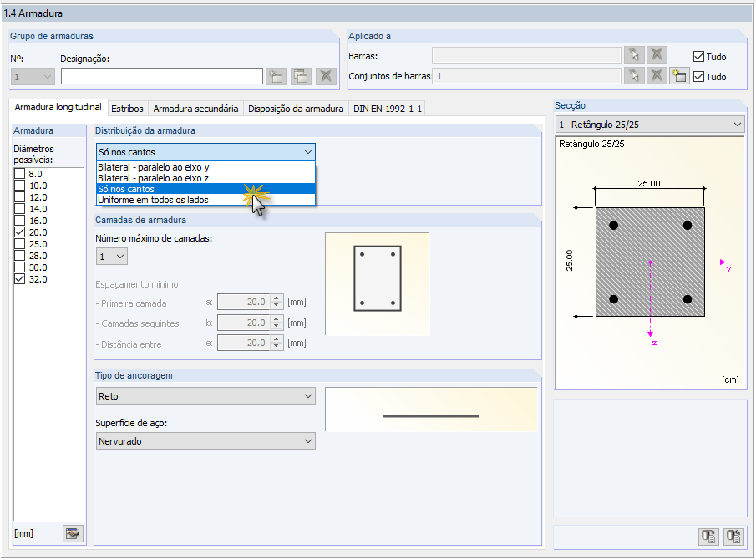This screenshot has width=756, height=560.
Task: Toggle Tudo checkbox for Conjuntos de barras
Action: coord(698,76)
